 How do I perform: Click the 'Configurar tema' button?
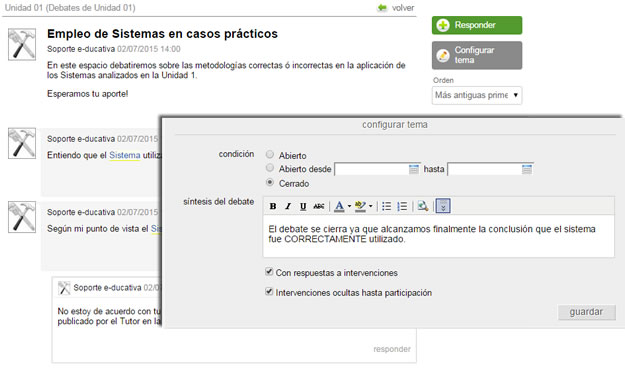click(477, 55)
